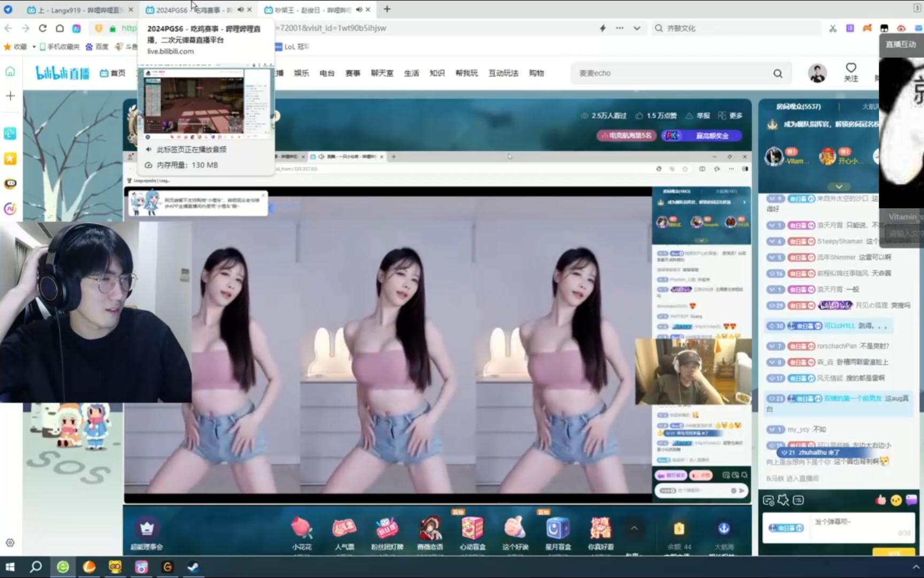Screen dimensions: 924x578
Task: Click the bilibili search field 麦麦echo
Action: [x=668, y=73]
